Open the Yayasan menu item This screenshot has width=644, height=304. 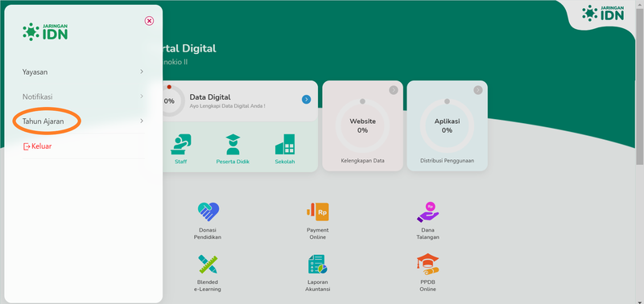point(83,72)
